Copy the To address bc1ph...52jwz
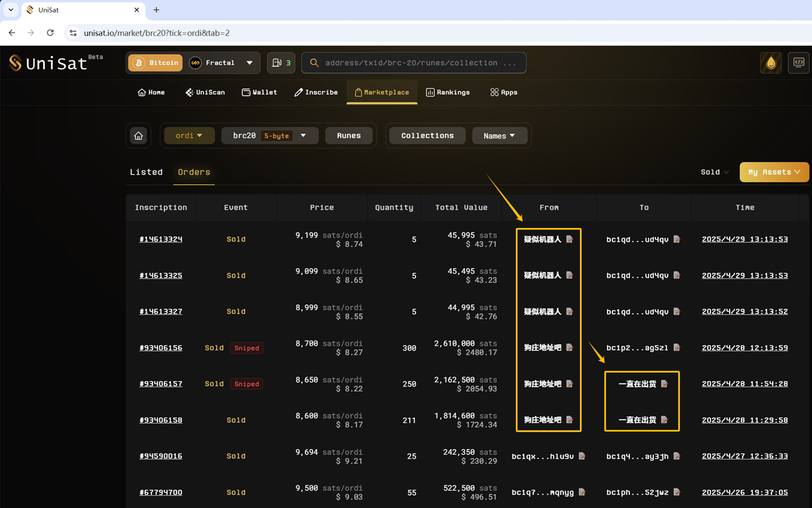 pyautogui.click(x=677, y=492)
